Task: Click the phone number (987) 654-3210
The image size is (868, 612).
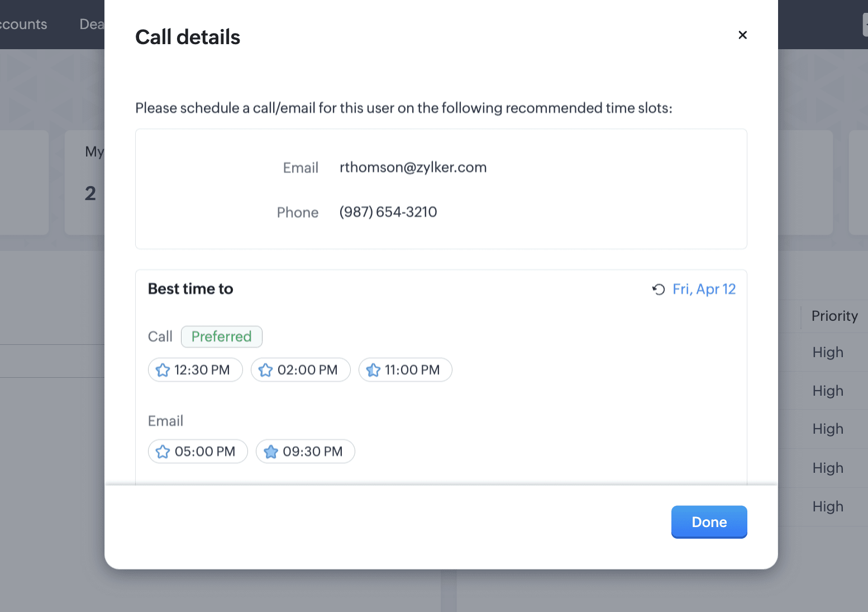Action: tap(388, 212)
